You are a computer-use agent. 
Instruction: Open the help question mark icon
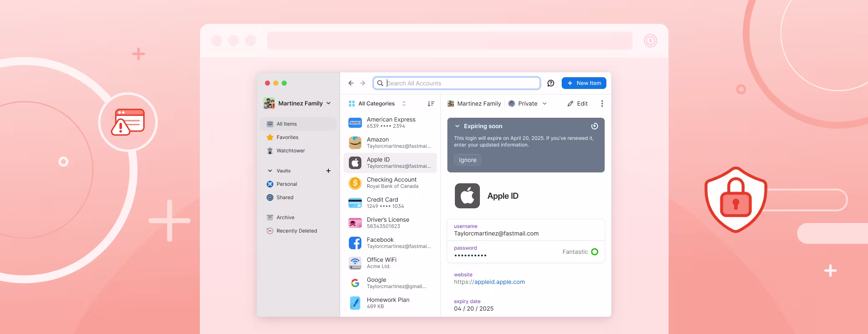(551, 83)
